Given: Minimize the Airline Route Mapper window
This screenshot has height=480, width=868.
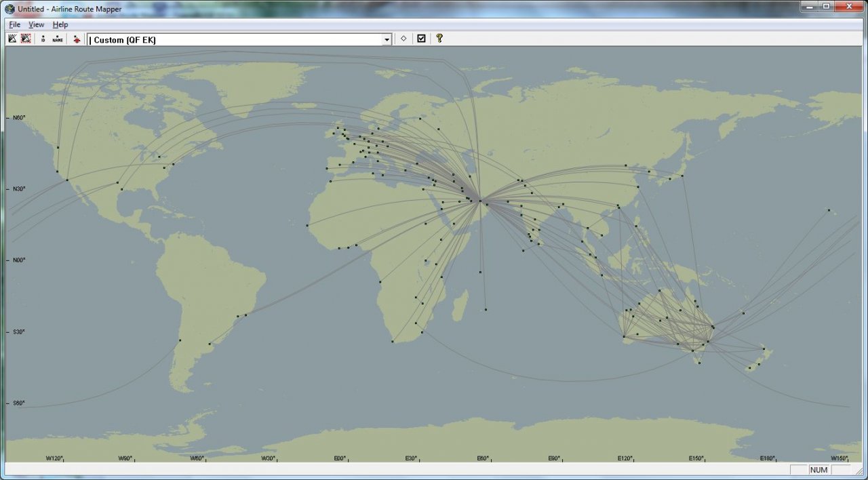Looking at the screenshot, I should pyautogui.click(x=809, y=6).
